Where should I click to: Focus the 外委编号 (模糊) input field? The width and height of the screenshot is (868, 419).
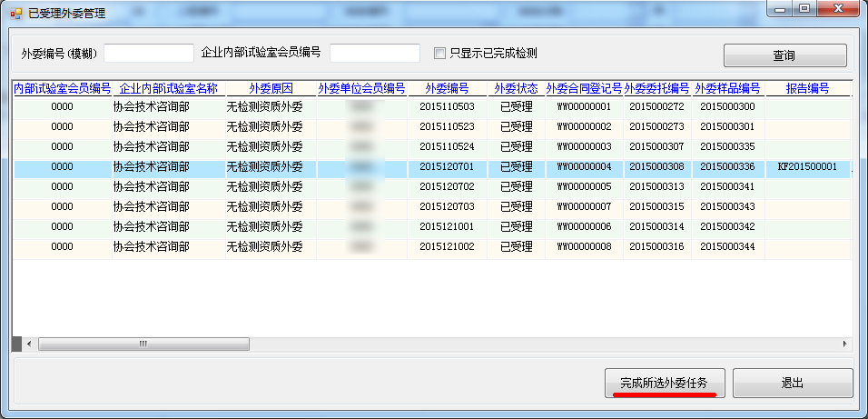[x=149, y=53]
